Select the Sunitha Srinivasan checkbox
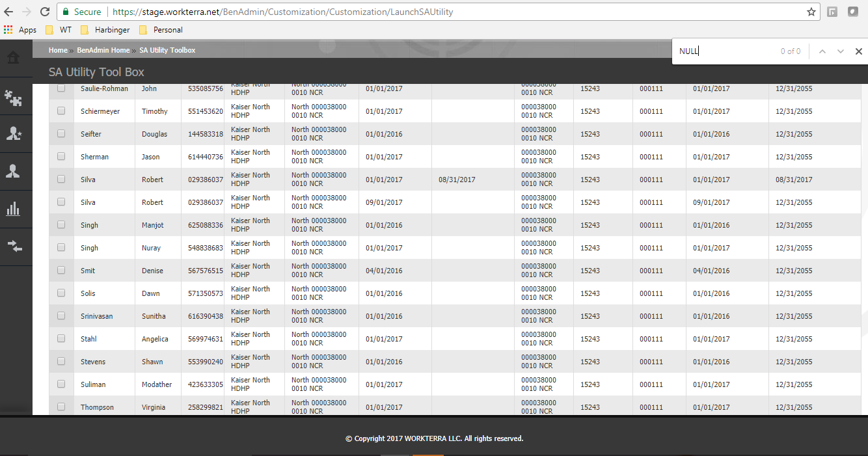Screen dimensions: 868x456 pos(61,315)
